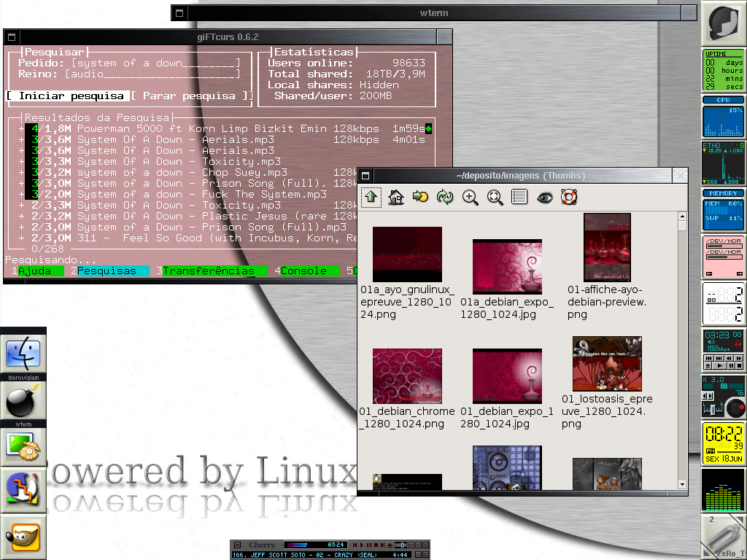Image resolution: width=747 pixels, height=560 pixels.
Task: Turn the mixer volume knob
Action: 735,408
